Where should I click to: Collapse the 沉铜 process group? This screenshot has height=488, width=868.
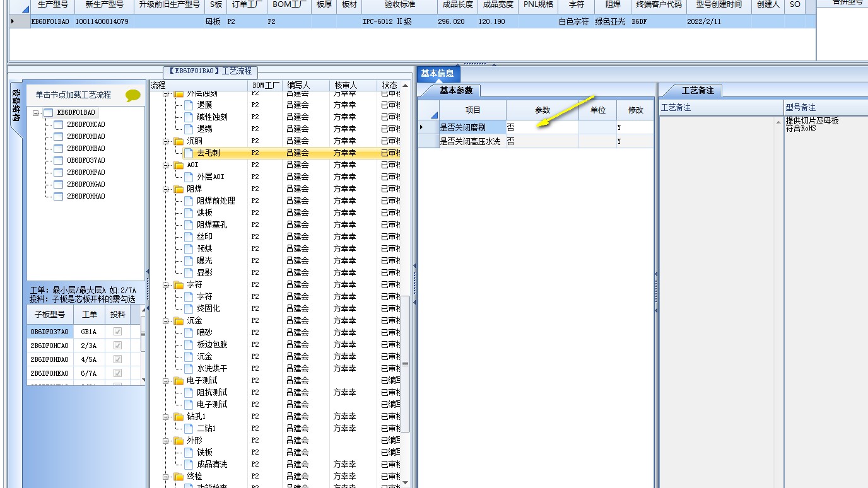pyautogui.click(x=167, y=141)
